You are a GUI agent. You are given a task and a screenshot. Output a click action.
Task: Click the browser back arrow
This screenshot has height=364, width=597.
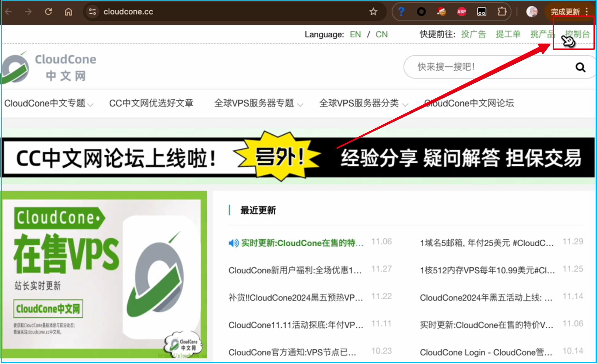click(8, 12)
